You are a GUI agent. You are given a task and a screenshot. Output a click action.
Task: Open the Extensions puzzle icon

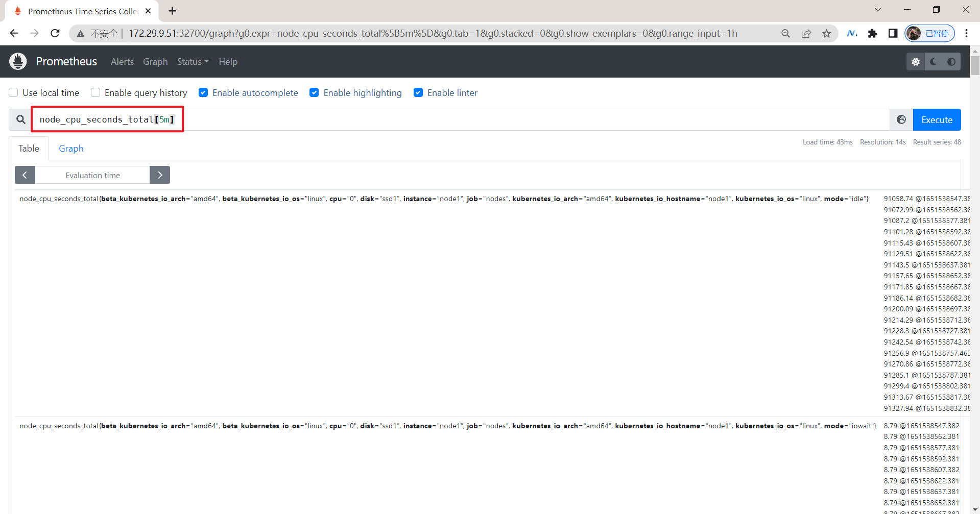click(x=872, y=33)
